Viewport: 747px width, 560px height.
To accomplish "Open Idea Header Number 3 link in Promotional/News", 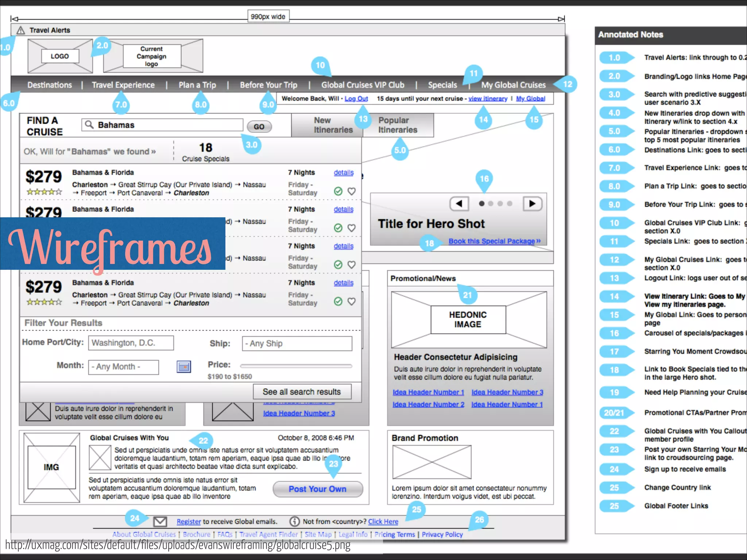I will point(507,392).
